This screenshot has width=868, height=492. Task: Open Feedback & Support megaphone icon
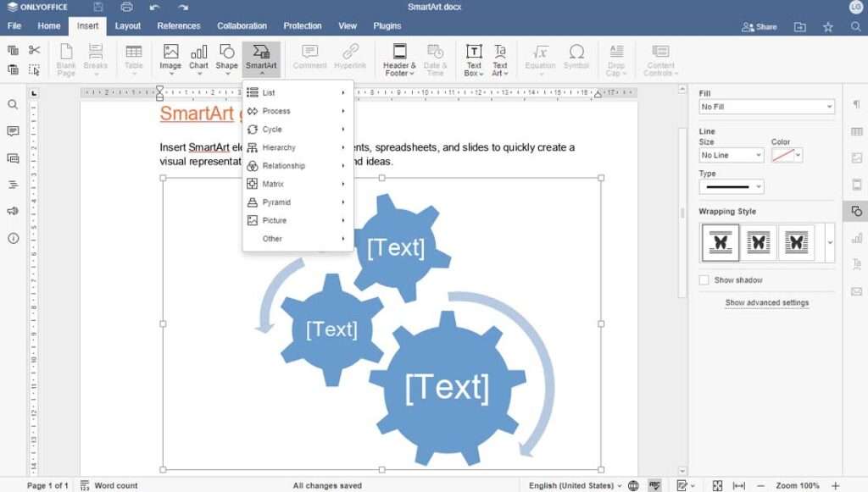click(x=13, y=211)
